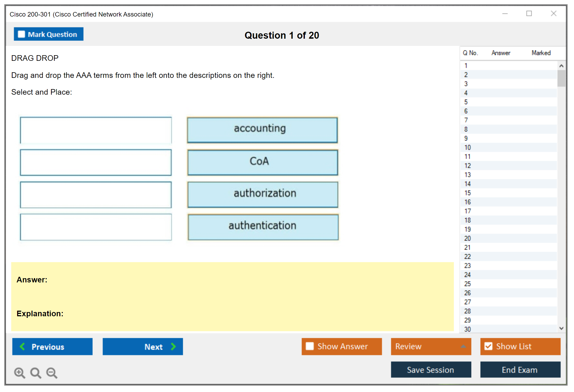Viewport: 574px width, 392px height.
Task: Click the reset zoom magnifier icon
Action: click(x=36, y=373)
